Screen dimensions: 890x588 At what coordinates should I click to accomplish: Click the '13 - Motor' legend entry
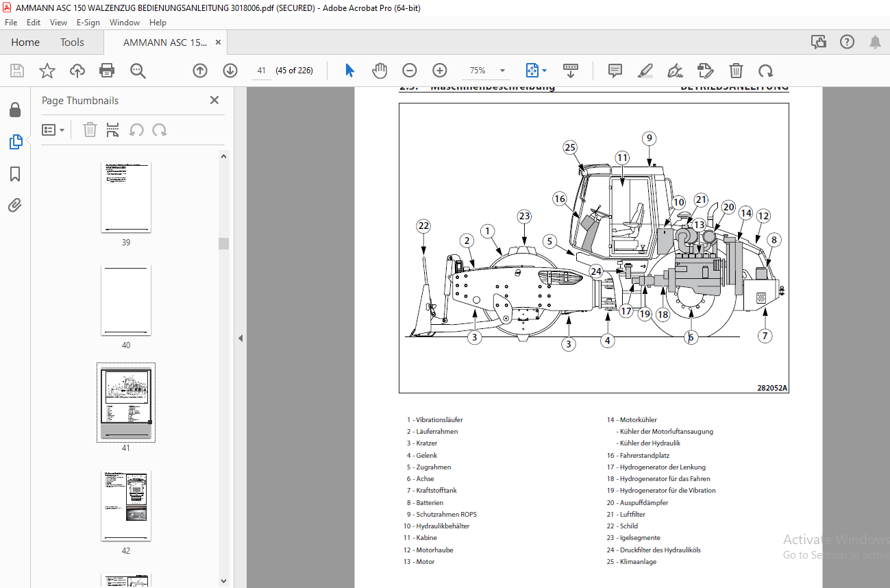(x=419, y=561)
